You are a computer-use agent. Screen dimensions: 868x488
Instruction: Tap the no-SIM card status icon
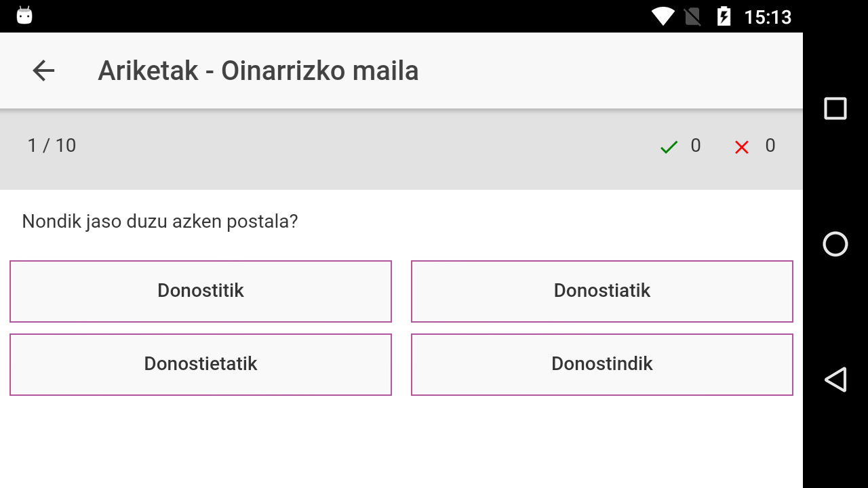(x=692, y=16)
